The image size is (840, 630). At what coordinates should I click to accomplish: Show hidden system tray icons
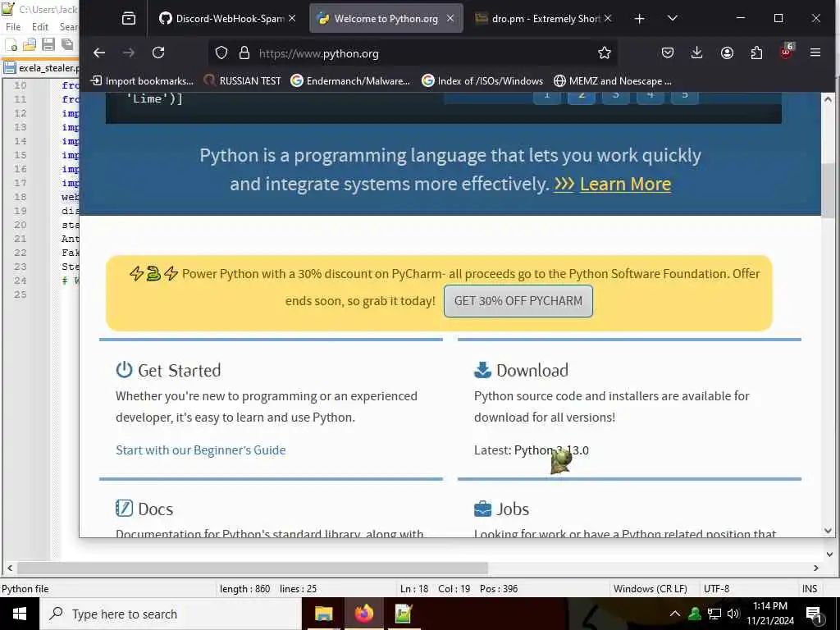[x=675, y=614]
